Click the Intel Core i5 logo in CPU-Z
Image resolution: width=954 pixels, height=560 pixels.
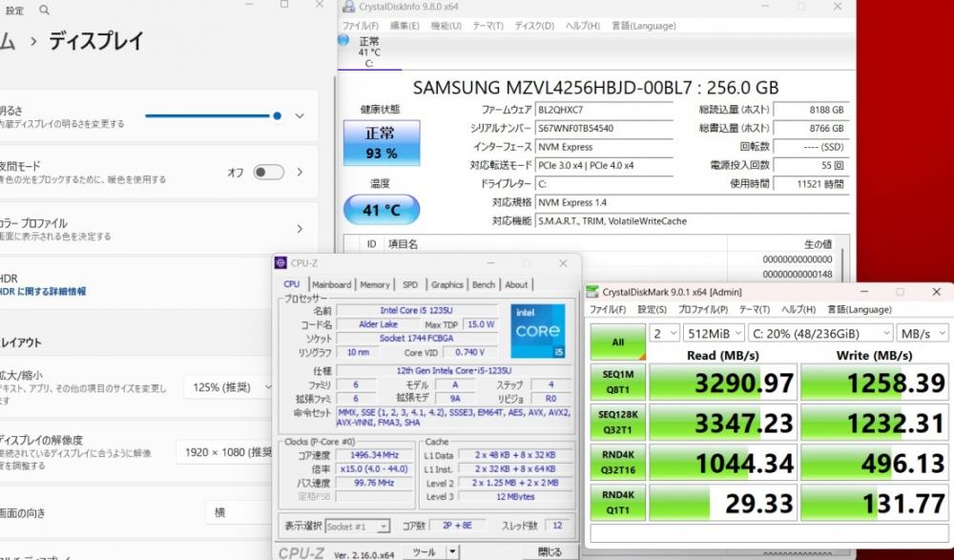[538, 331]
